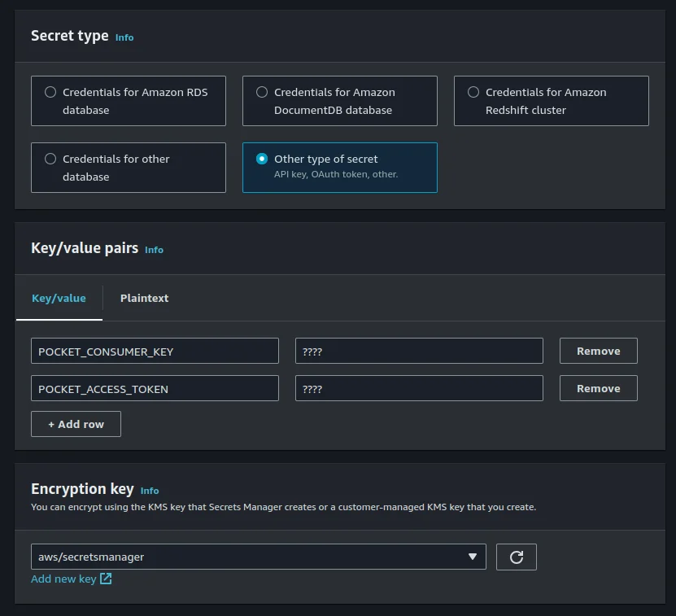Select Other type of secret option

tap(262, 159)
